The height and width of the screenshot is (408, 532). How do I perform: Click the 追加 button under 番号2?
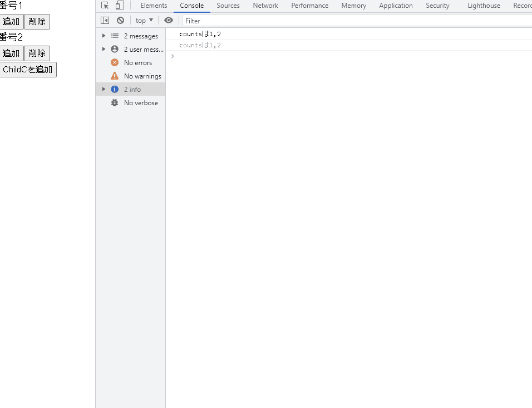pyautogui.click(x=11, y=53)
